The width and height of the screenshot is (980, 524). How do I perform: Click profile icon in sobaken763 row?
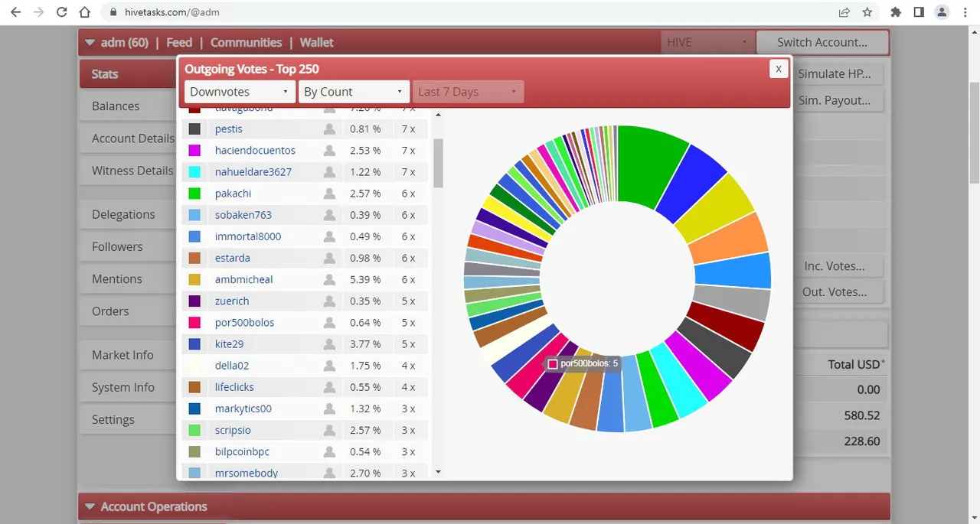pos(329,215)
